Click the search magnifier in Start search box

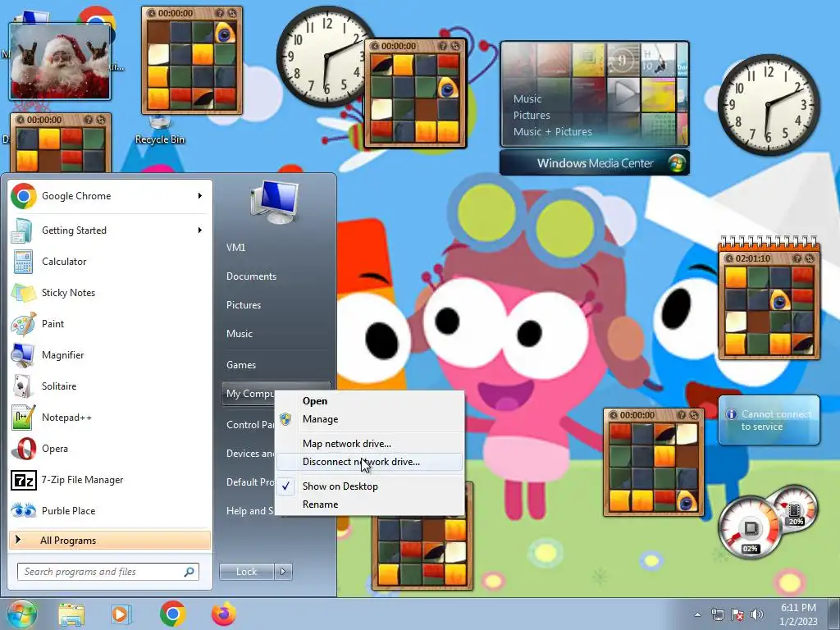click(x=189, y=572)
